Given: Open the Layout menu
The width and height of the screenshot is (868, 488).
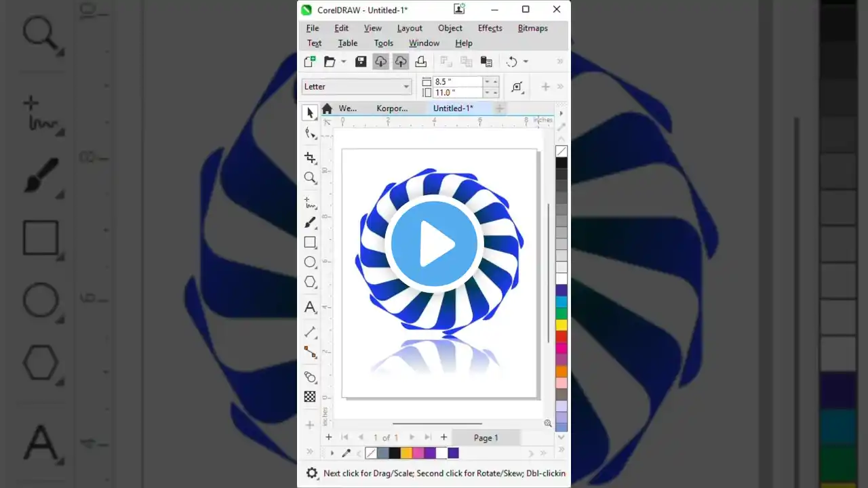Looking at the screenshot, I should coord(410,28).
